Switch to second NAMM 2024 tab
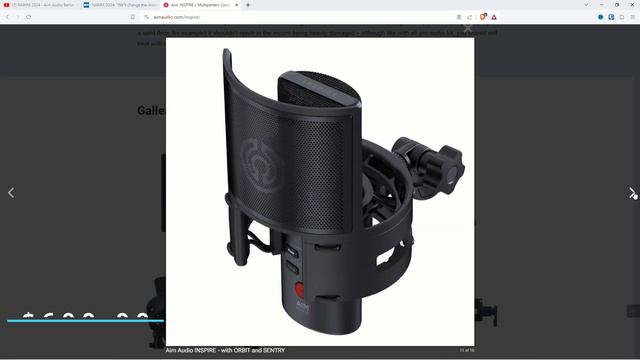Image resolution: width=640 pixels, height=360 pixels. [120, 5]
